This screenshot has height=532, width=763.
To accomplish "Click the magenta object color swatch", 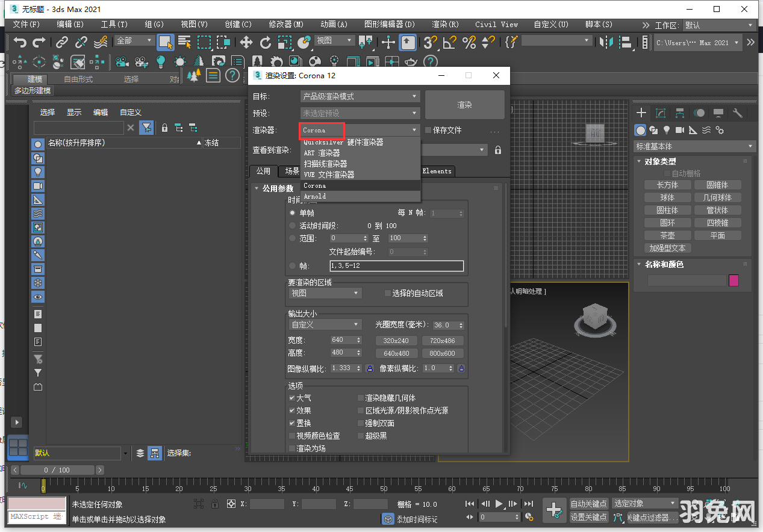I will coord(733,280).
